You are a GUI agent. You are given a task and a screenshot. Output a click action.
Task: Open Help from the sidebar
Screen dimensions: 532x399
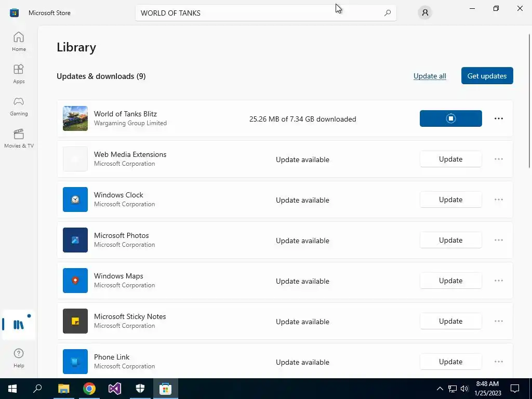(19, 357)
